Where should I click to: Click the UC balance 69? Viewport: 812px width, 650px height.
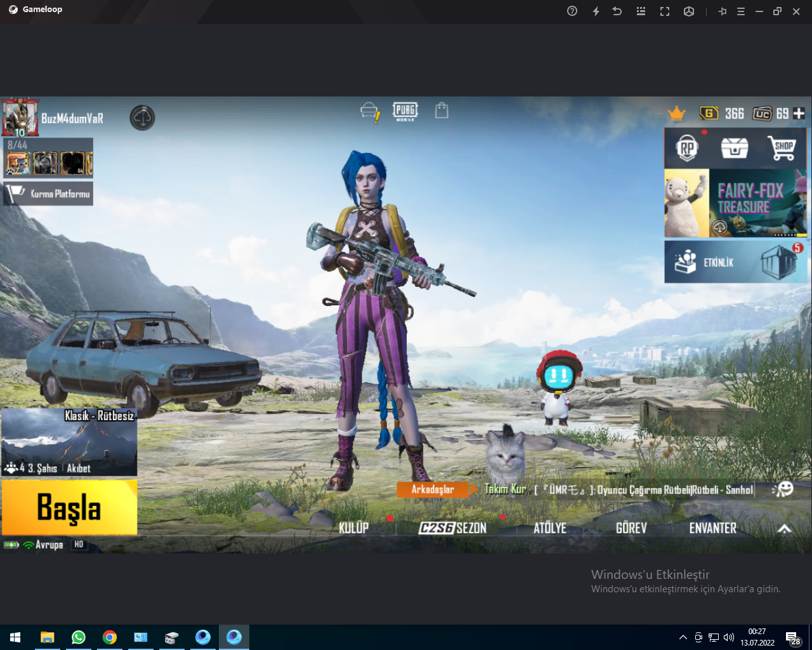click(771, 114)
